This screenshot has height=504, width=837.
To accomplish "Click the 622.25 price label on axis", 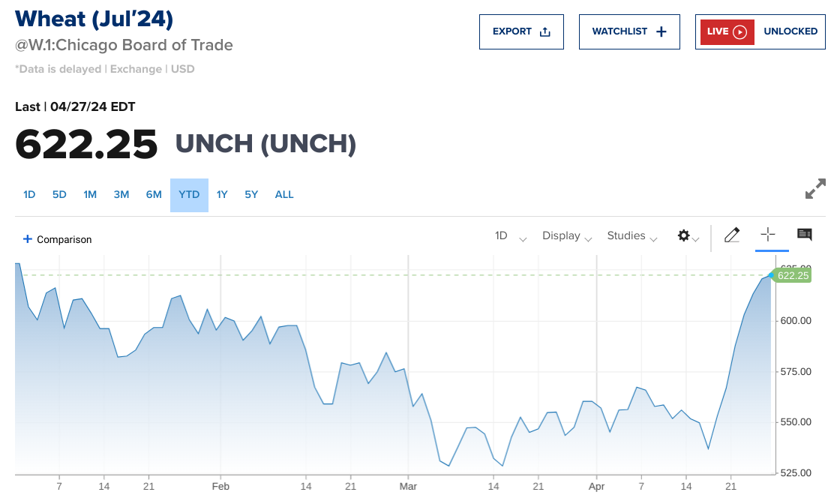I will [x=792, y=275].
